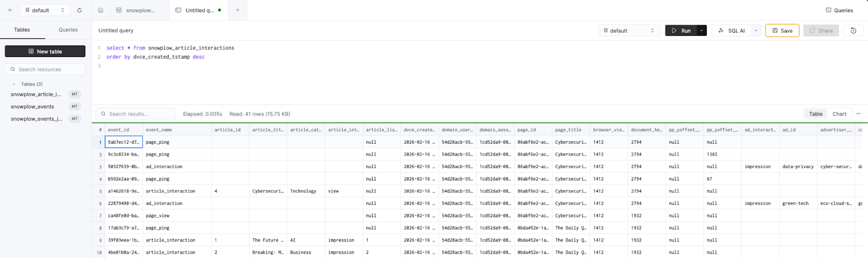Click the Untitled query title

(116, 30)
